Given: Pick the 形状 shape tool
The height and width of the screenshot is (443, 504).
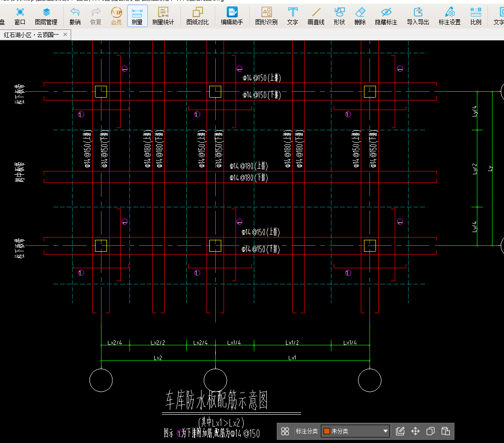Looking at the screenshot, I should click(339, 17).
